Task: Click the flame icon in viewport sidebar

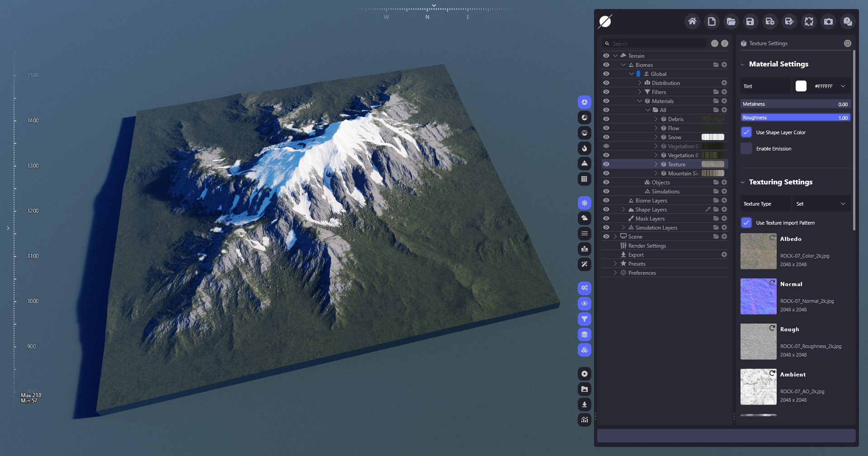Action: tap(585, 148)
